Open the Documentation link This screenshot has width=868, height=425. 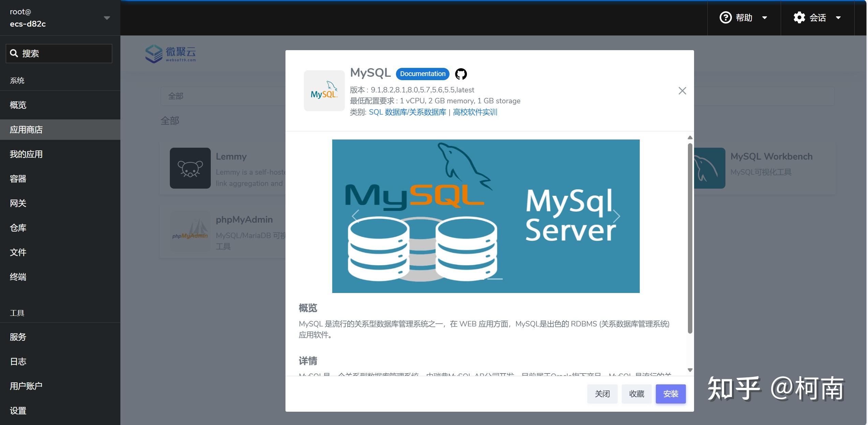coord(422,74)
